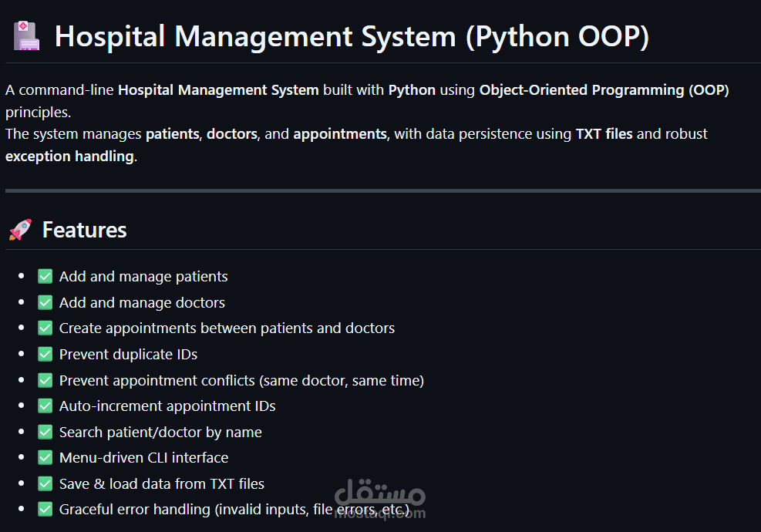Click the text 'Search patient/doctor by name'
The height and width of the screenshot is (532, 761).
[x=160, y=432]
